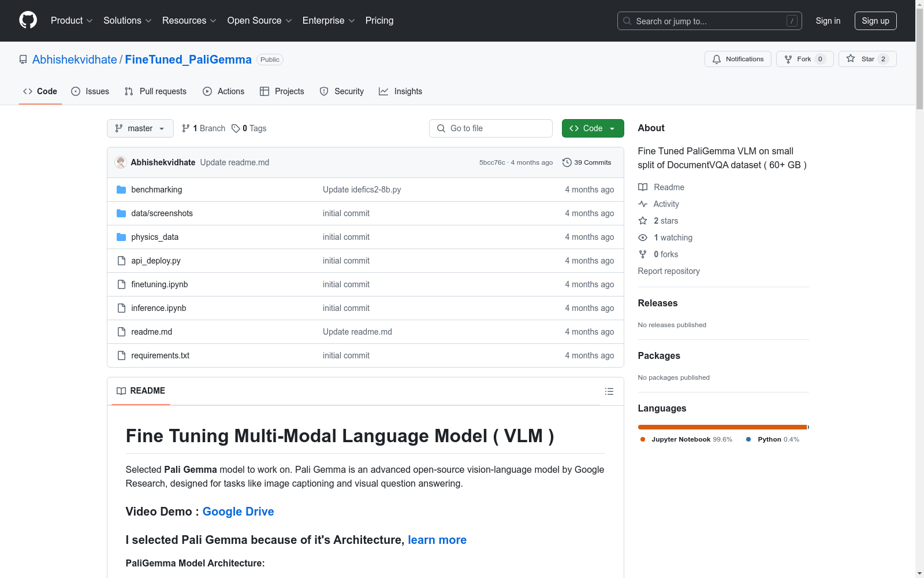This screenshot has height=578, width=924.
Task: Click the finetuning.ipynb file icon
Action: (x=121, y=284)
